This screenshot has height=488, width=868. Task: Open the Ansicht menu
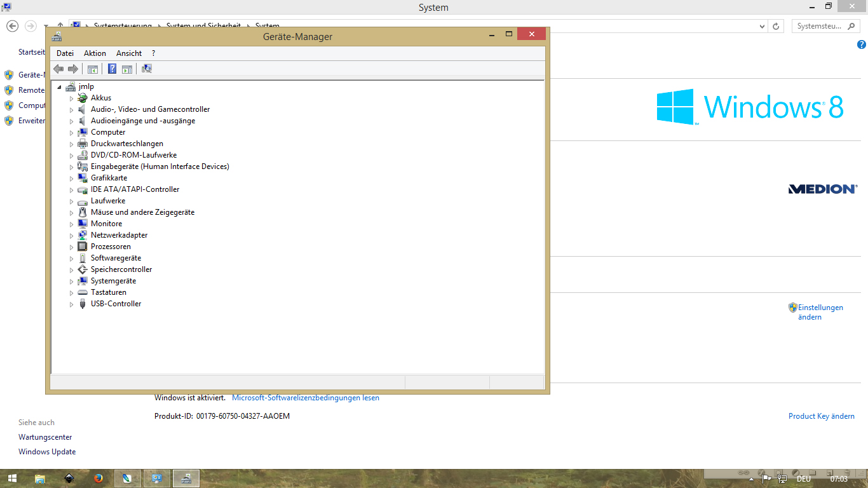click(129, 53)
